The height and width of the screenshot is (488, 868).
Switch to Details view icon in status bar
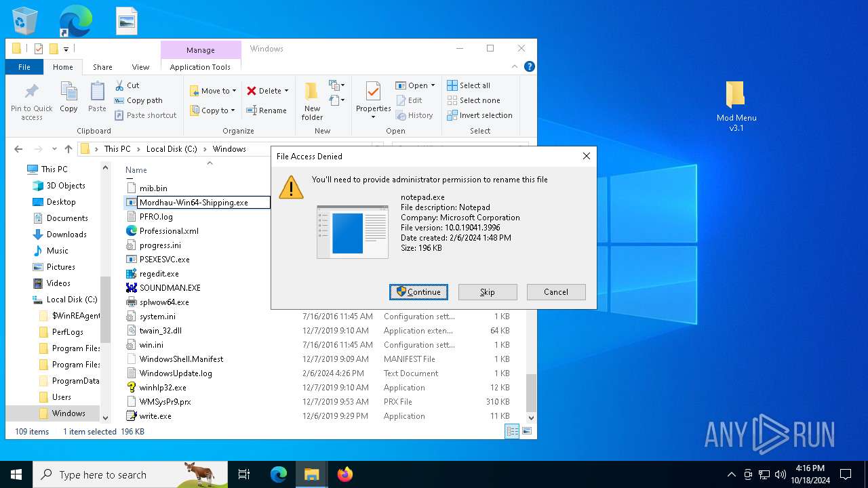pos(513,431)
